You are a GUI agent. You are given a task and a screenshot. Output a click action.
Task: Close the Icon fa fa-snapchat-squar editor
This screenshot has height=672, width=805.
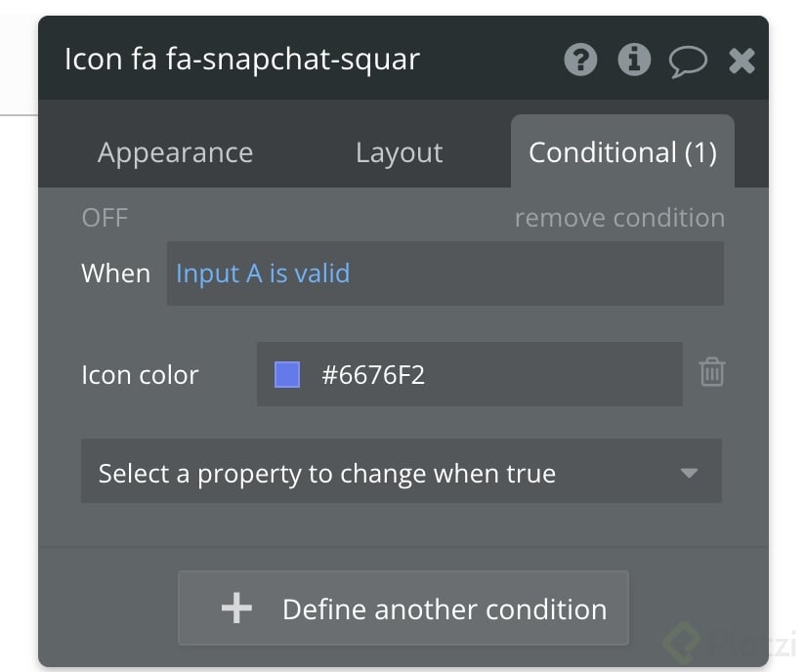coord(741,60)
